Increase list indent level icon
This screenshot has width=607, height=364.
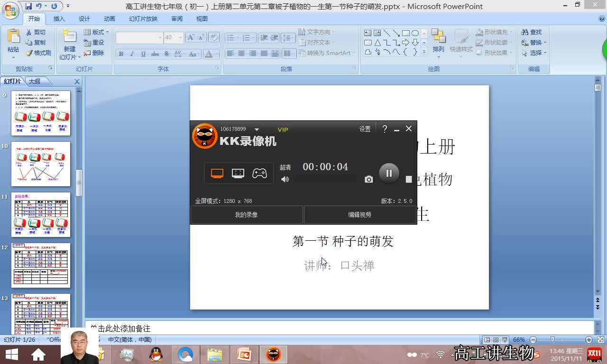coord(275,37)
